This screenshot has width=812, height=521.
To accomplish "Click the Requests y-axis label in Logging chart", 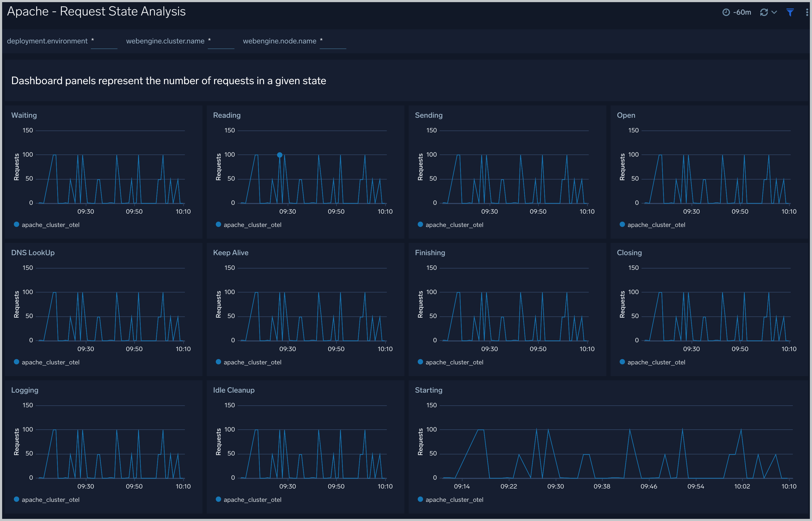I will [x=16, y=442].
